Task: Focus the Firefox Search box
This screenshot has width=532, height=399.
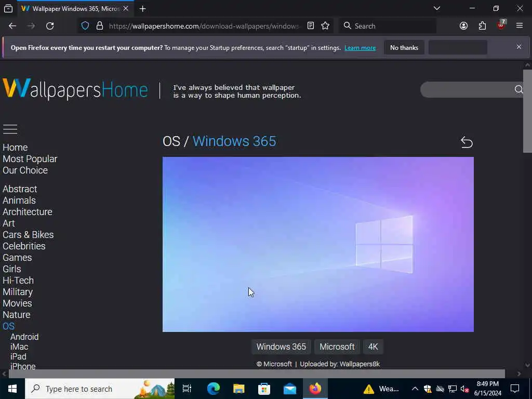Action: click(x=388, y=26)
